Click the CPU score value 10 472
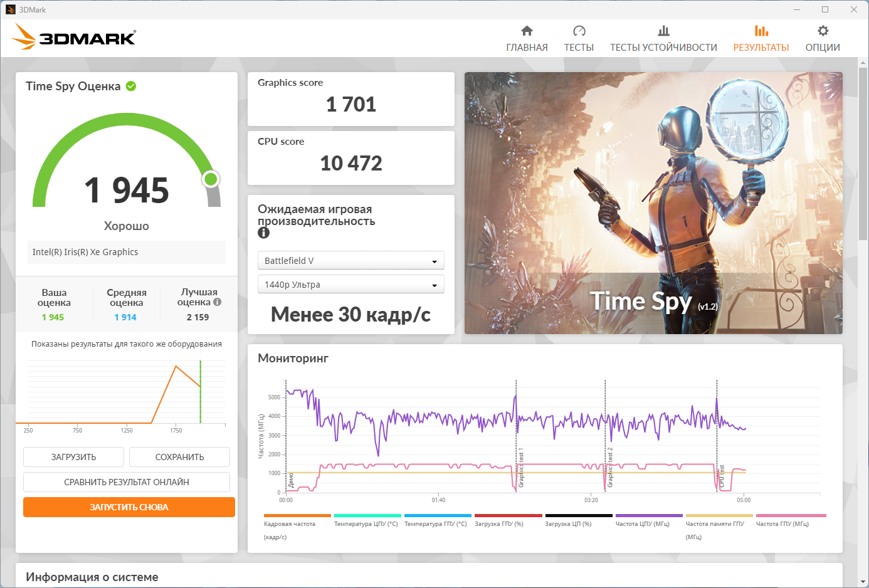 (351, 164)
